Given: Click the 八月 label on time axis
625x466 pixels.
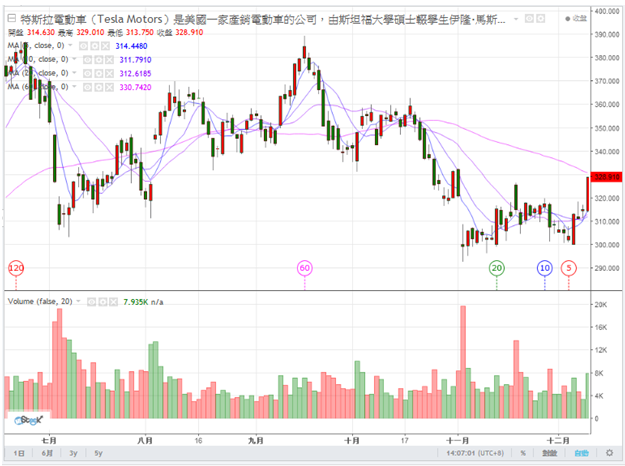Looking at the screenshot, I should (x=145, y=440).
